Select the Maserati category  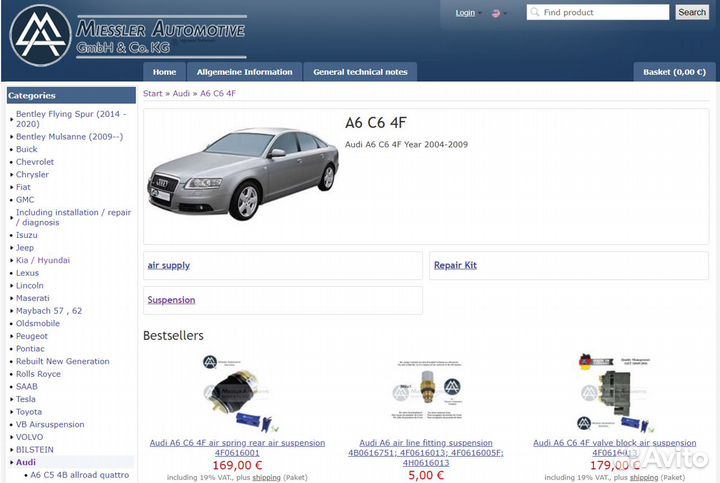point(33,298)
